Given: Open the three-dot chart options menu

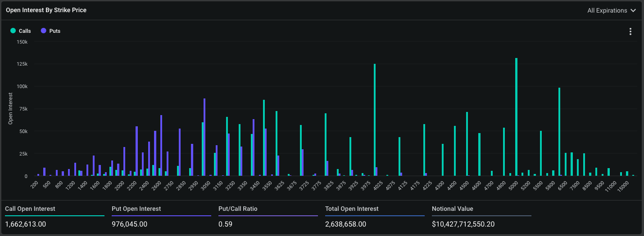Looking at the screenshot, I should click(630, 31).
